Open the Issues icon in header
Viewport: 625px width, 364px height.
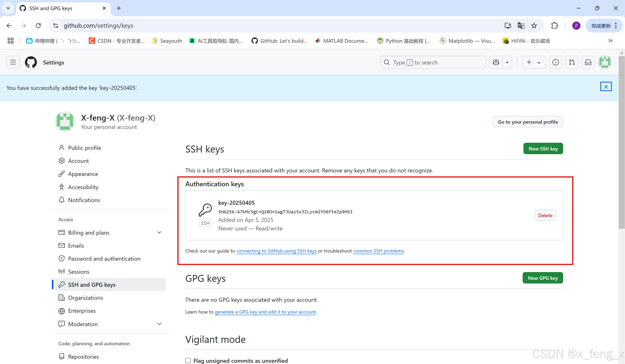point(555,62)
